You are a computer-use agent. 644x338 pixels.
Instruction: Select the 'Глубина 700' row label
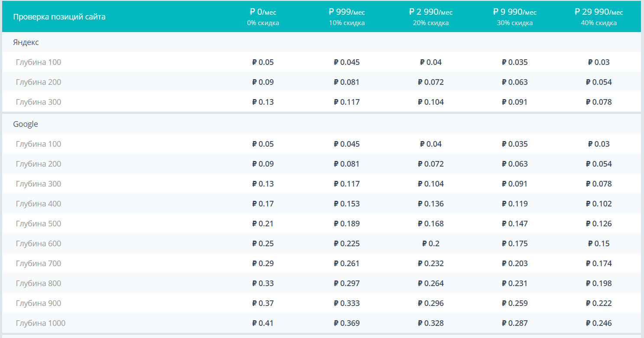39,264
